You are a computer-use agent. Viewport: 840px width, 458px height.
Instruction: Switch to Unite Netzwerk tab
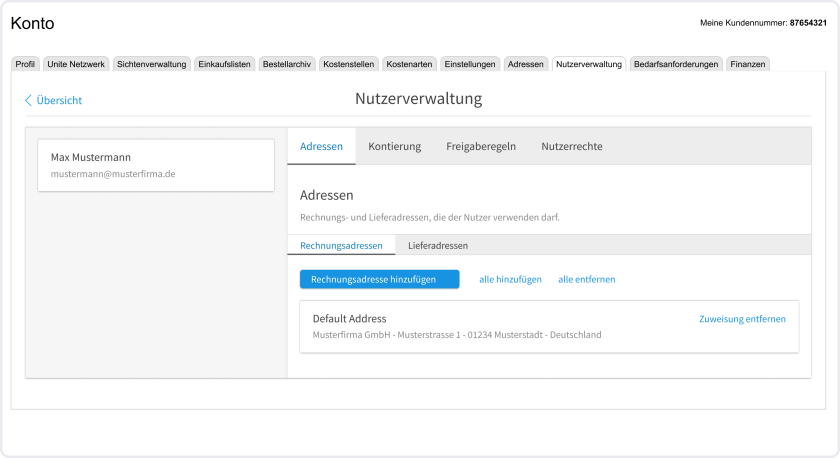76,64
